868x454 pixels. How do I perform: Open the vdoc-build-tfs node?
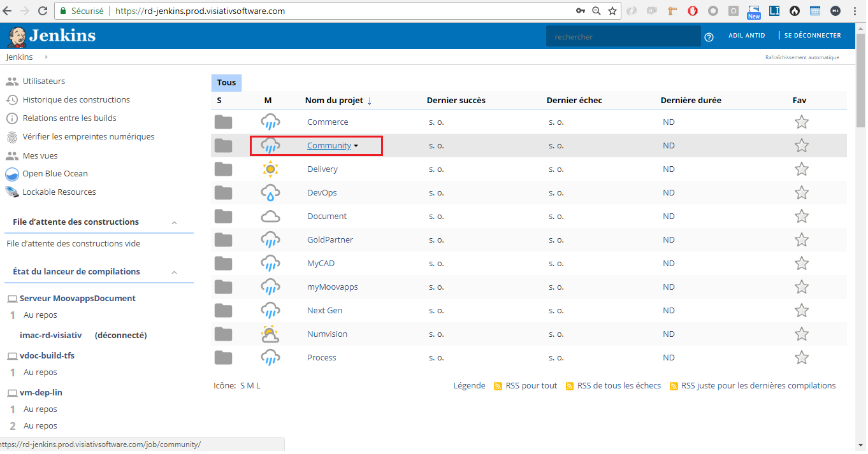[47, 356]
